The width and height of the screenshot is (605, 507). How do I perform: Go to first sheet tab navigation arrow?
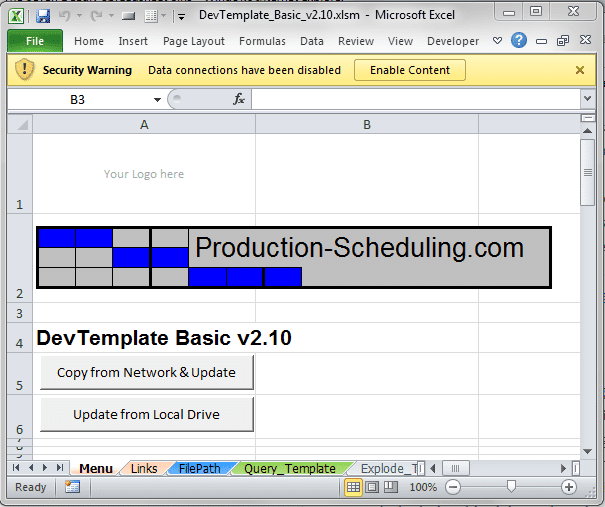[x=16, y=468]
